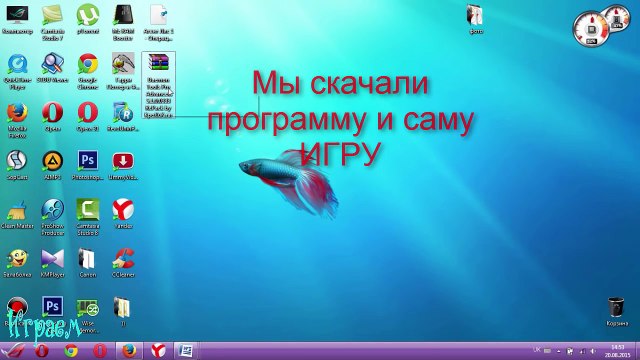
Task: Open the yellow folder in the bottom icon row
Action: click(123, 312)
